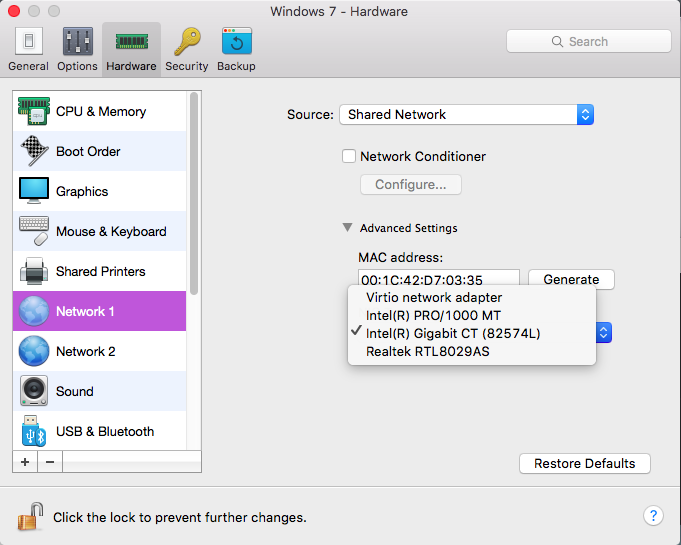Screen dimensions: 681x545
Task: Open the Source Shared Network dropdown
Action: [x=466, y=115]
